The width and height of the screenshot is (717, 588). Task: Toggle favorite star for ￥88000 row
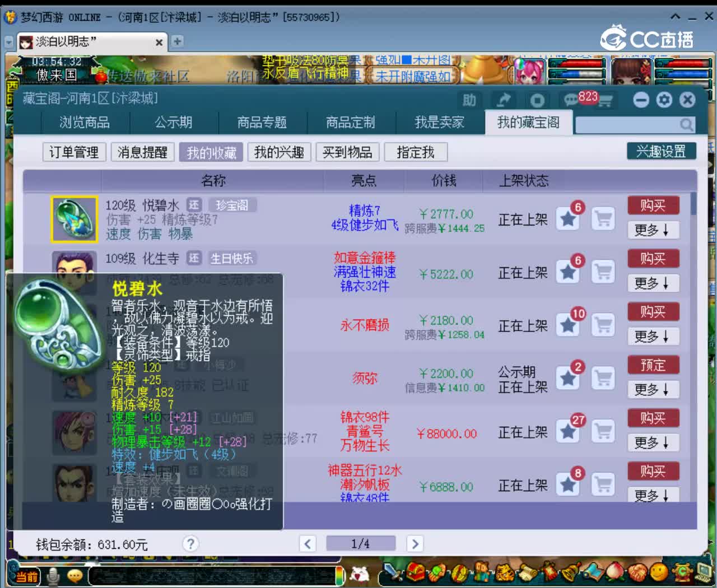[569, 432]
